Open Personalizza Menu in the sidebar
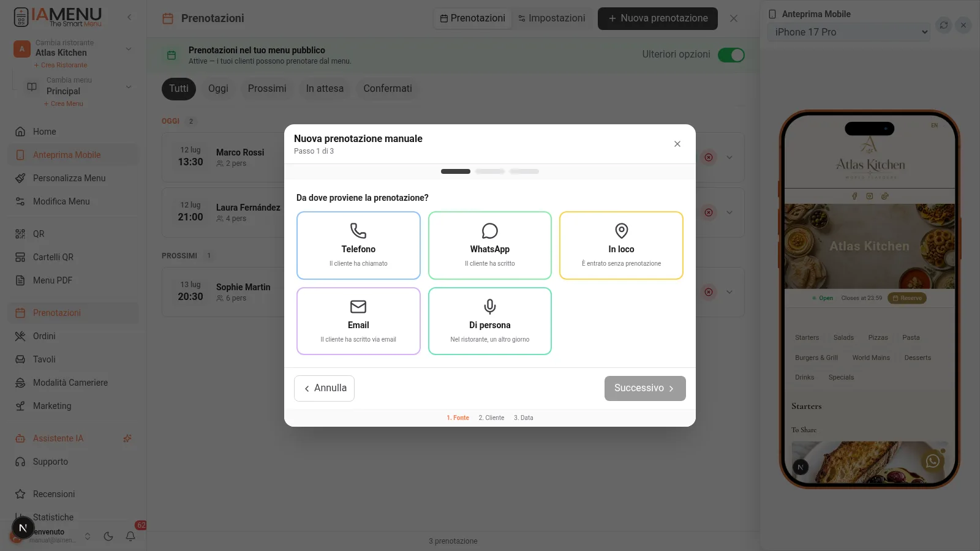The height and width of the screenshot is (551, 980). (x=73, y=178)
